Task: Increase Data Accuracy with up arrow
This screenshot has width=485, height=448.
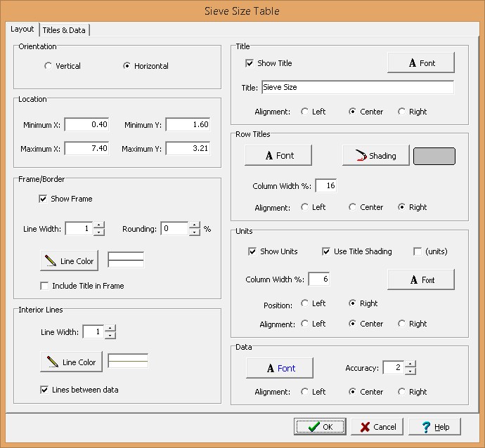Action: 410,364
